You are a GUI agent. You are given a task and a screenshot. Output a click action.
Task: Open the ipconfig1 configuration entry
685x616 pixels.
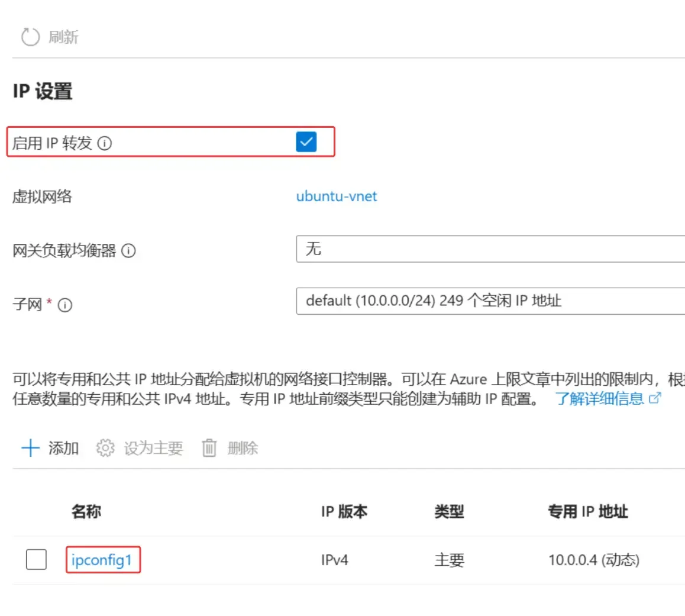click(103, 559)
